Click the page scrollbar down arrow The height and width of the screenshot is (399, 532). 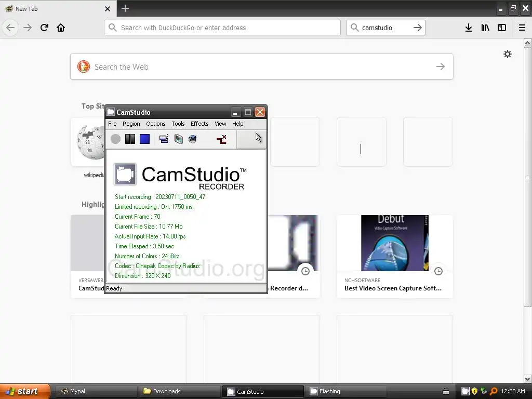528,379
